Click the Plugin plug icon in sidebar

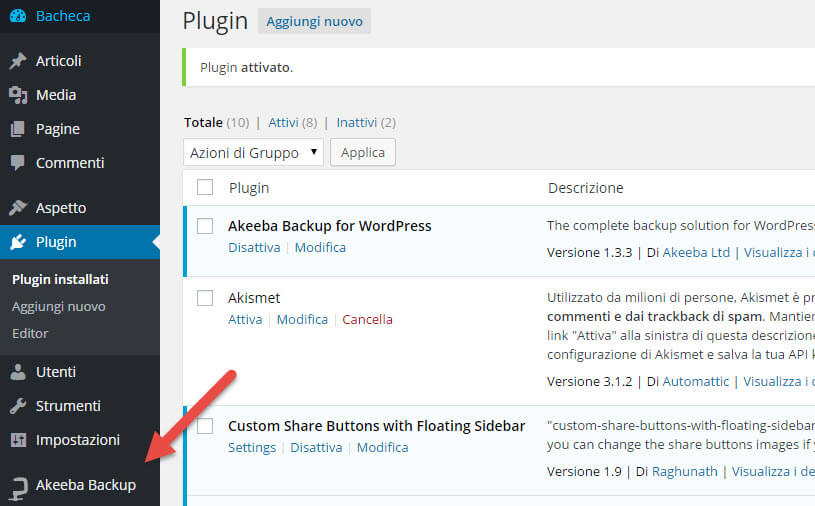tap(18, 242)
